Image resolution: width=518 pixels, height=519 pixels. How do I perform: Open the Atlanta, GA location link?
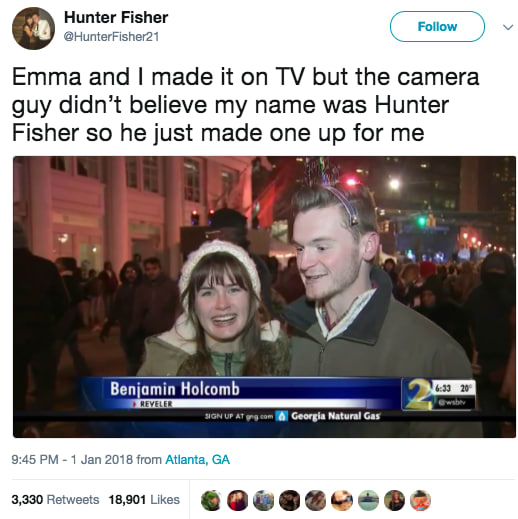197,460
